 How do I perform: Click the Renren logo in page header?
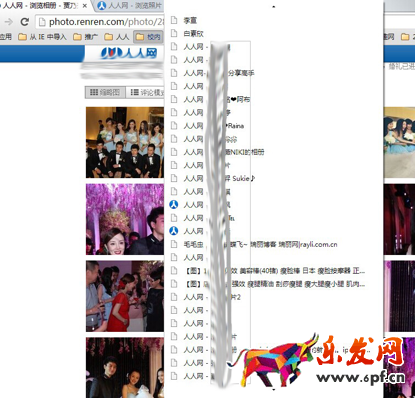point(129,53)
